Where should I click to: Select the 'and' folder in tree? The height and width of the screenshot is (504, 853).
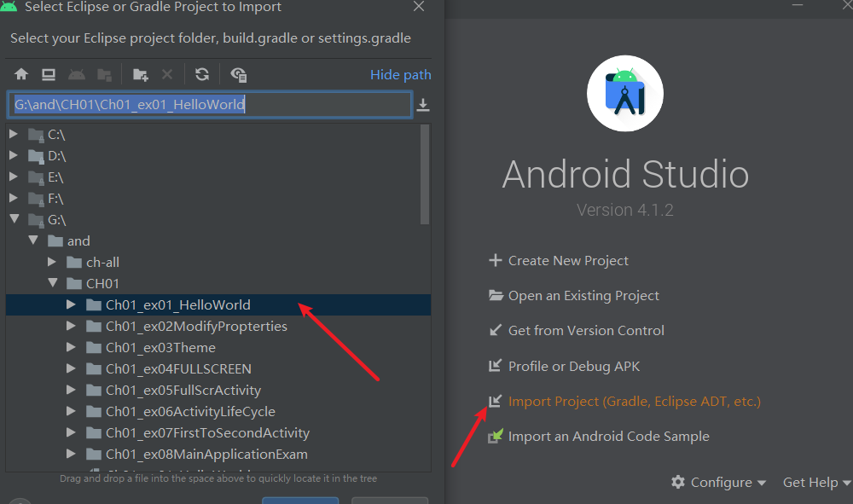tap(78, 240)
